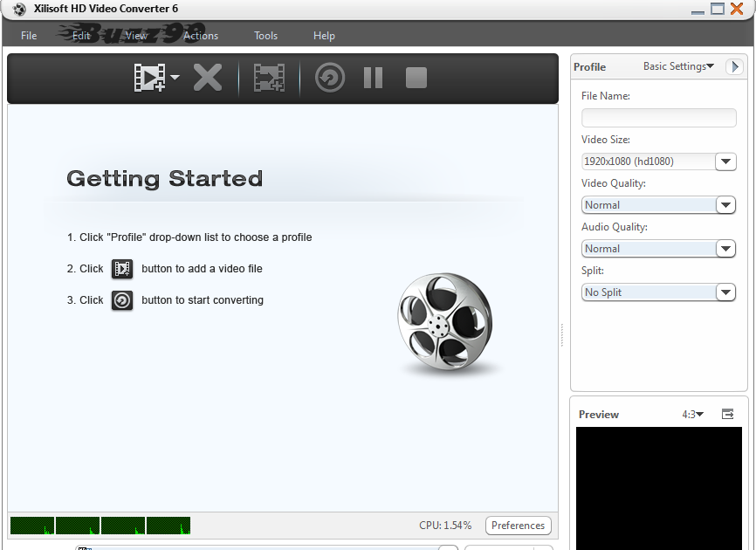This screenshot has width=756, height=550.
Task: Expand the Video Quality dropdown
Action: [x=725, y=205]
